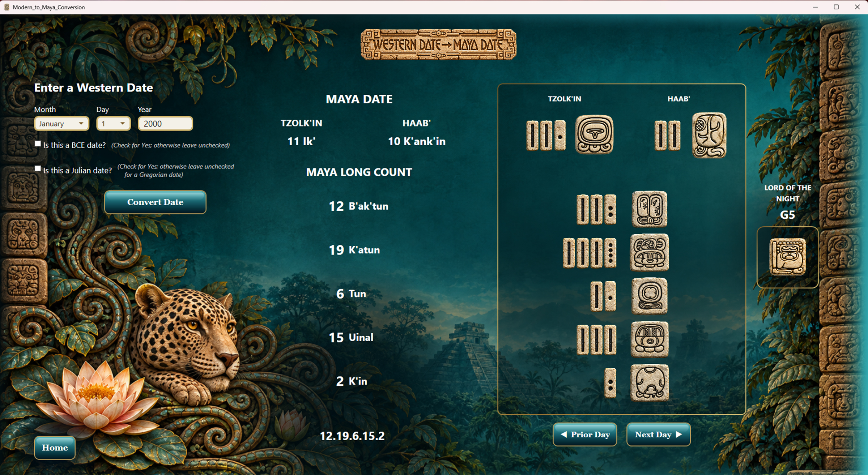Click the B'ak'tun bar-and-dot numeral twelve
This screenshot has width=868, height=475.
tap(596, 209)
